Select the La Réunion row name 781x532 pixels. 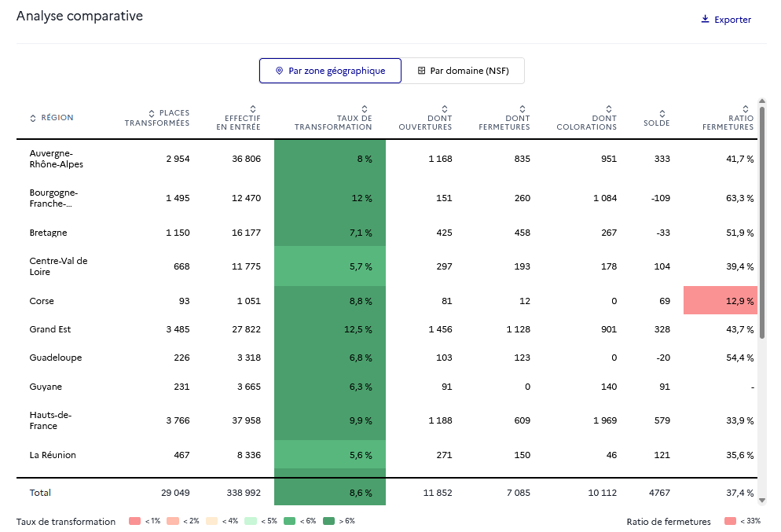tap(53, 455)
